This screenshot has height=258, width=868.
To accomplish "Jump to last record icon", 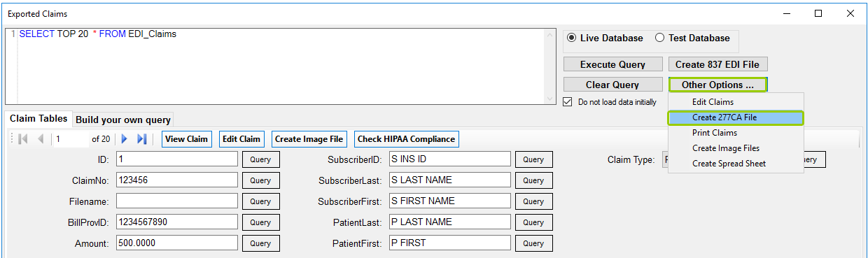I will coord(141,139).
